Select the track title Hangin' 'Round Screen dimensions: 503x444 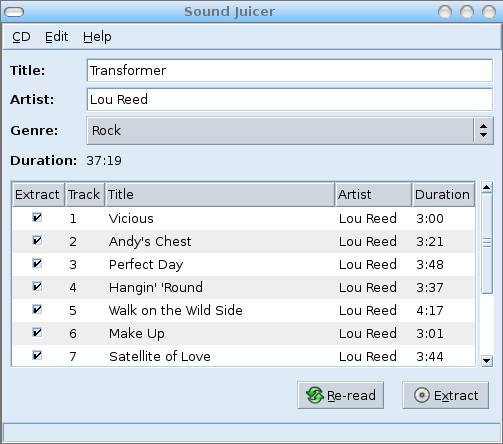(156, 288)
